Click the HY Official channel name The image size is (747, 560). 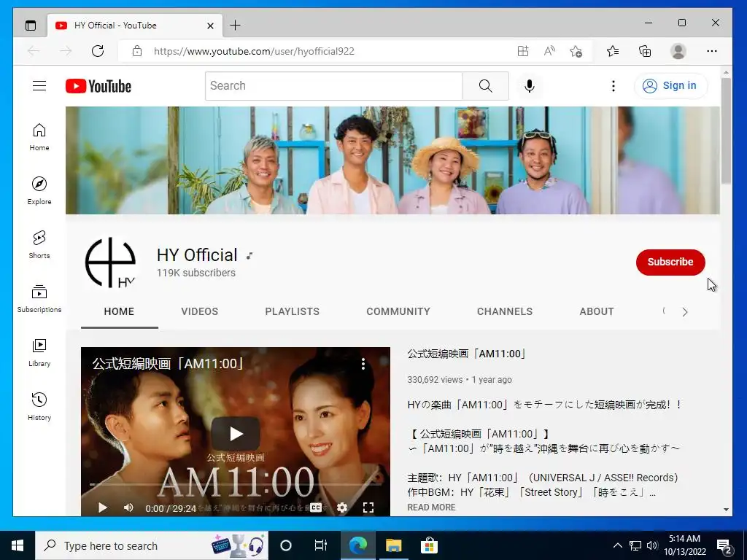(x=197, y=254)
